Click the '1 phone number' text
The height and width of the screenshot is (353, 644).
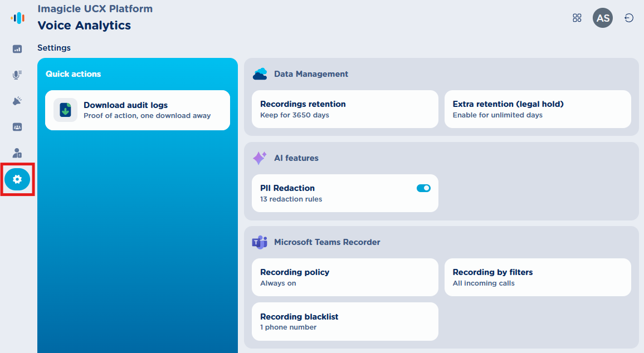point(288,327)
